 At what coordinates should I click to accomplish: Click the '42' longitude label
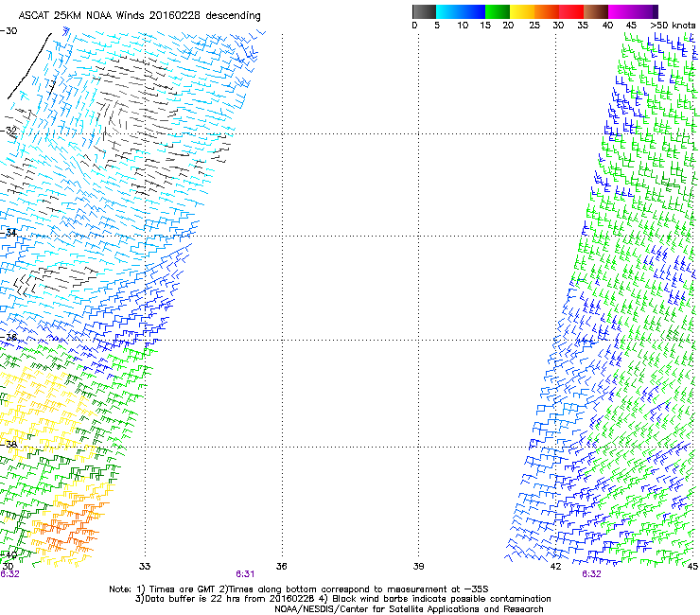click(555, 567)
